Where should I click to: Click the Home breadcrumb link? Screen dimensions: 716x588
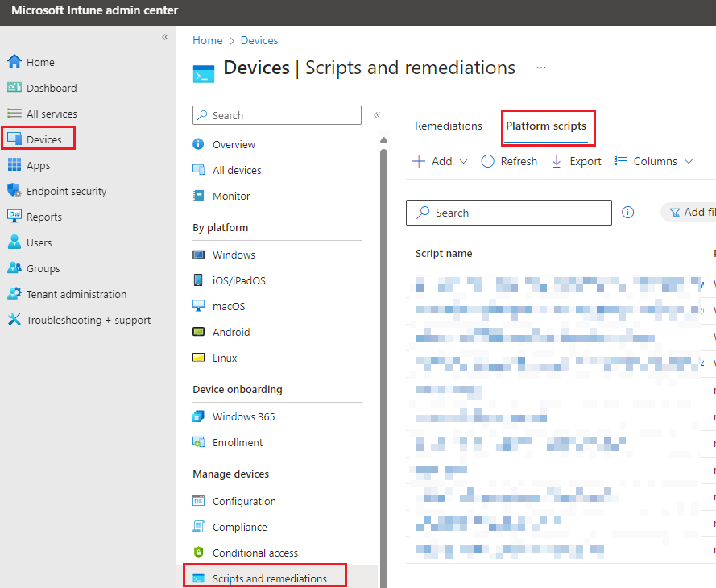207,40
